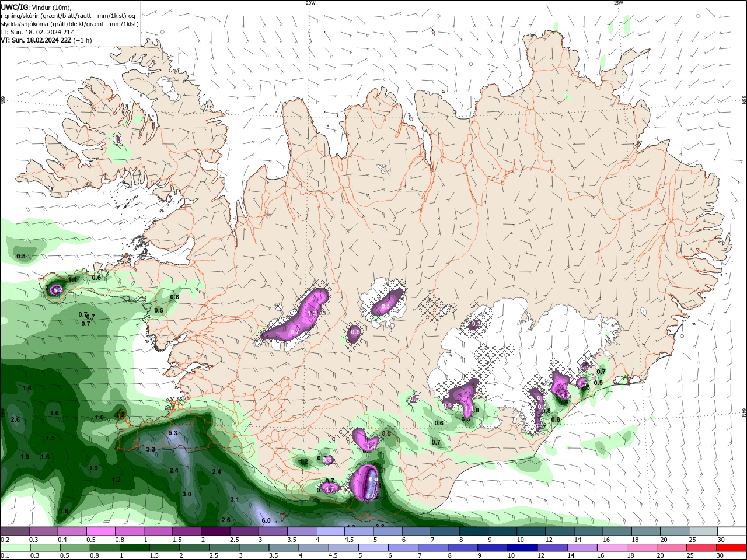Click the 0.2 label under the top legend row

[x=5, y=540]
